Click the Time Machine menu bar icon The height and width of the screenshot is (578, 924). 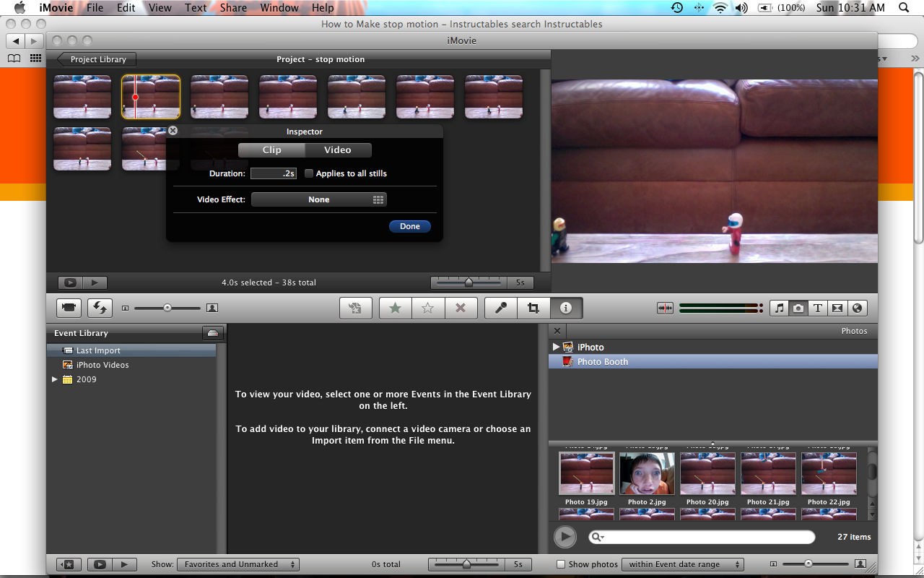(x=676, y=8)
